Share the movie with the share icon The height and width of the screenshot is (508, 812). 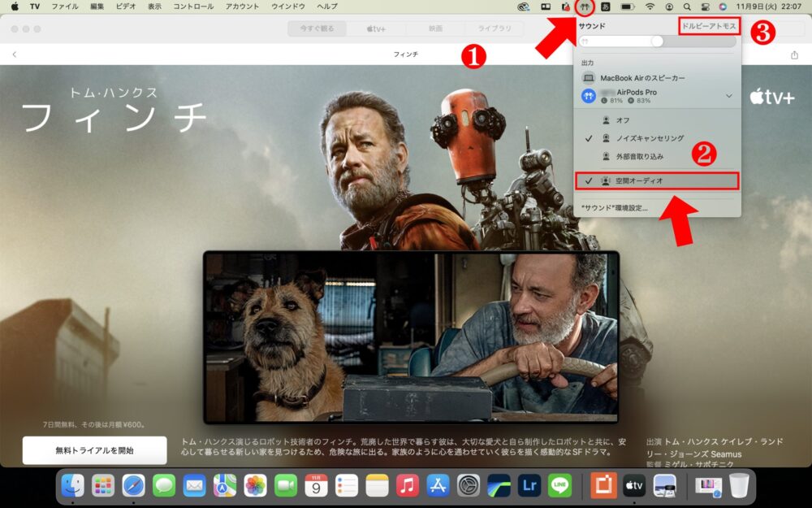794,54
